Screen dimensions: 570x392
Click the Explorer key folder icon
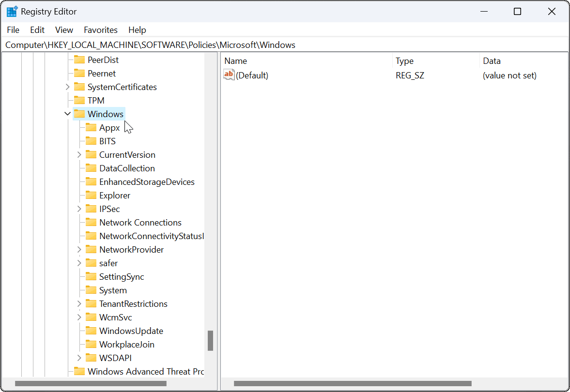point(91,196)
